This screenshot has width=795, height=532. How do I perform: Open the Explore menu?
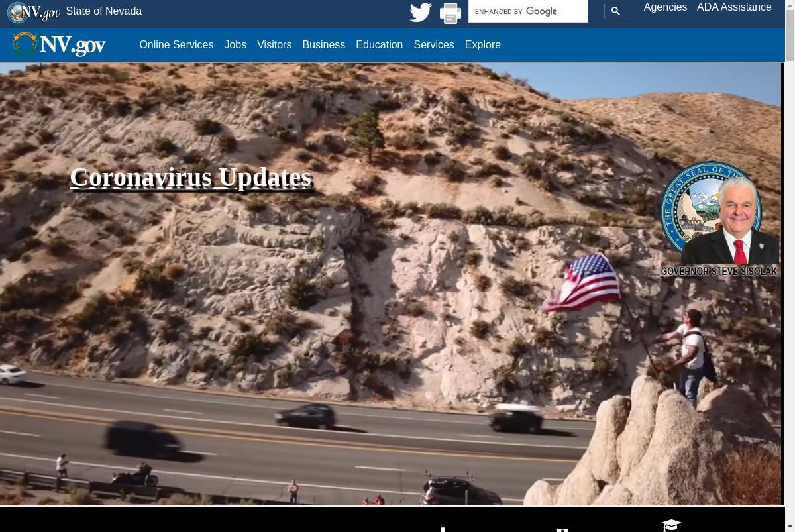[483, 45]
